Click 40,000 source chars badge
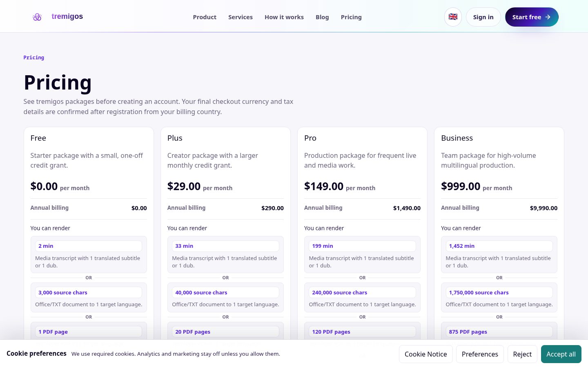This screenshot has width=588, height=368. click(x=225, y=293)
